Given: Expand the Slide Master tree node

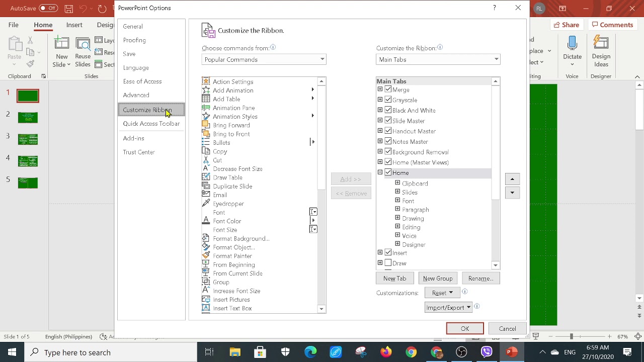Looking at the screenshot, I should coord(380,121).
